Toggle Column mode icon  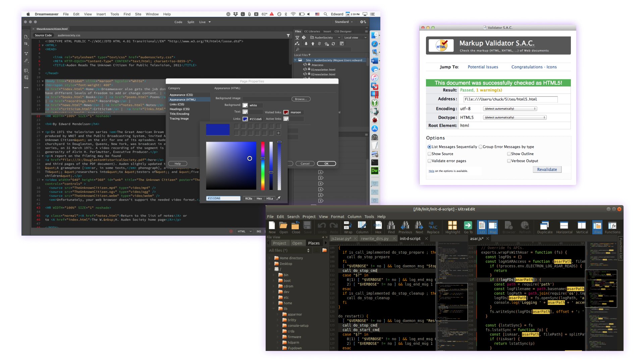pyautogui.click(x=362, y=226)
